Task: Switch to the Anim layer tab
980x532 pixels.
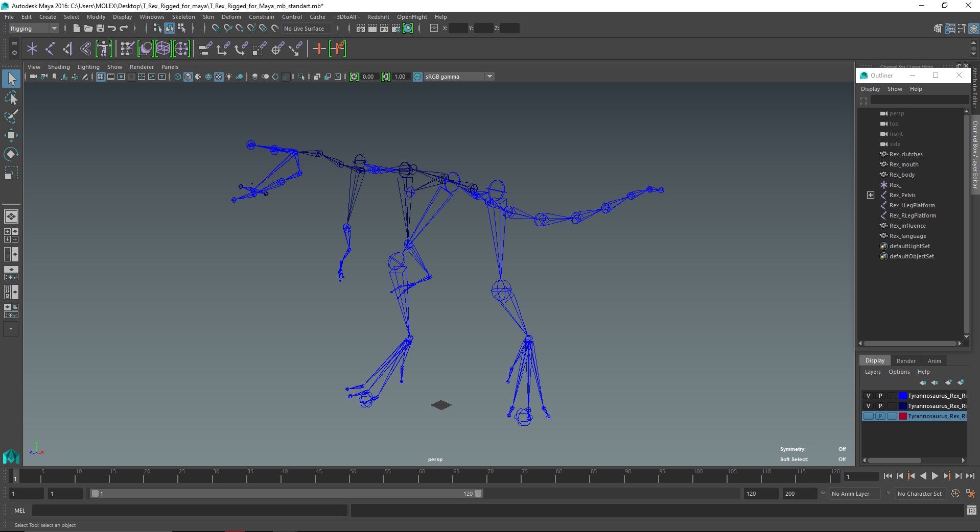Action: coord(934,361)
